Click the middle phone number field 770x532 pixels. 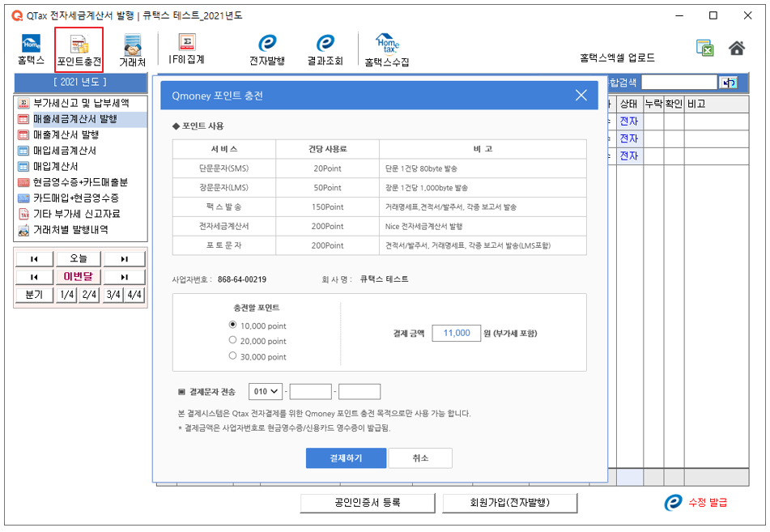[x=310, y=391]
